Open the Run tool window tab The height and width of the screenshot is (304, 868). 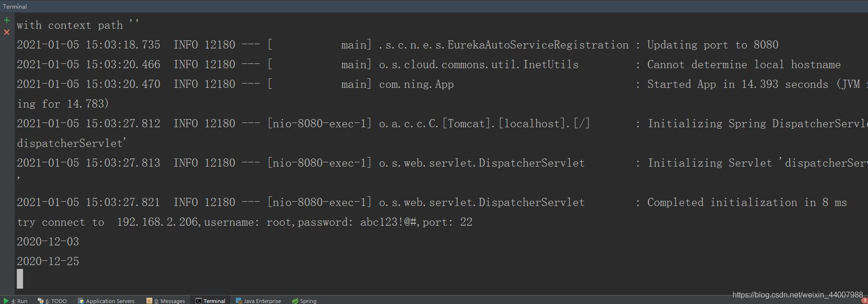[15, 301]
